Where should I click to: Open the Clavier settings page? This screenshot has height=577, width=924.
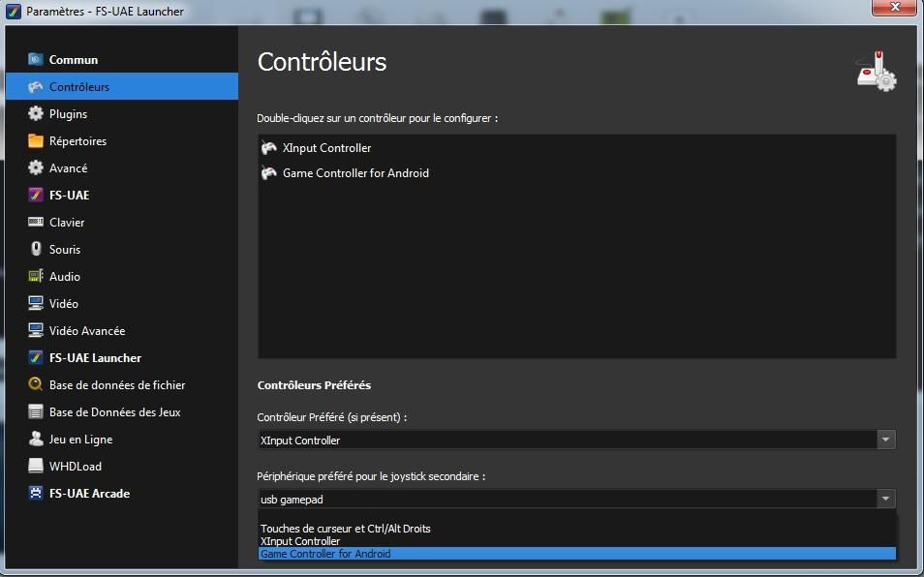122,222
